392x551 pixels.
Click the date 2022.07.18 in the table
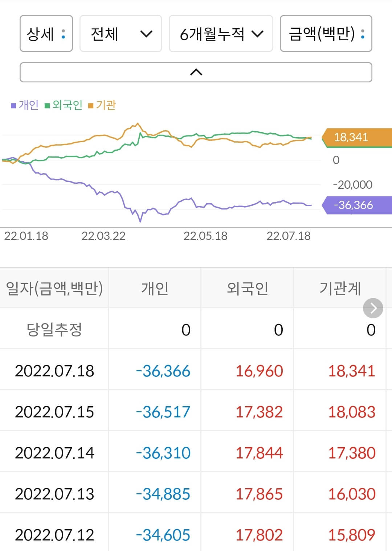pyautogui.click(x=54, y=371)
